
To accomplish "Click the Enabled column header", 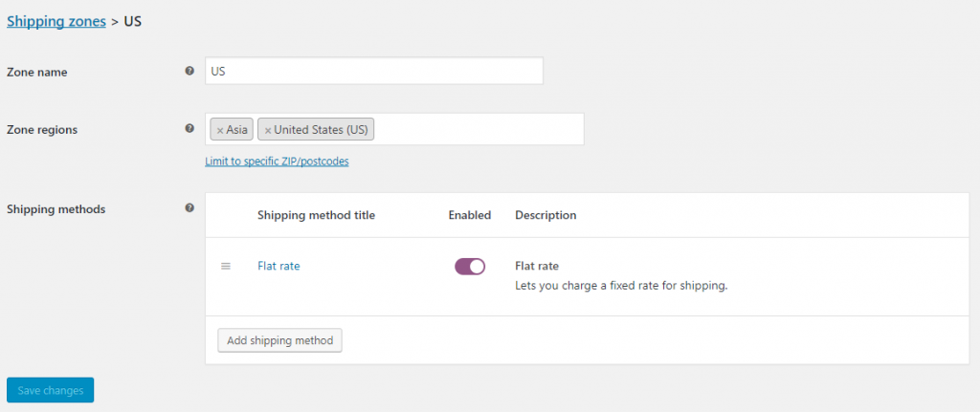I will [470, 215].
